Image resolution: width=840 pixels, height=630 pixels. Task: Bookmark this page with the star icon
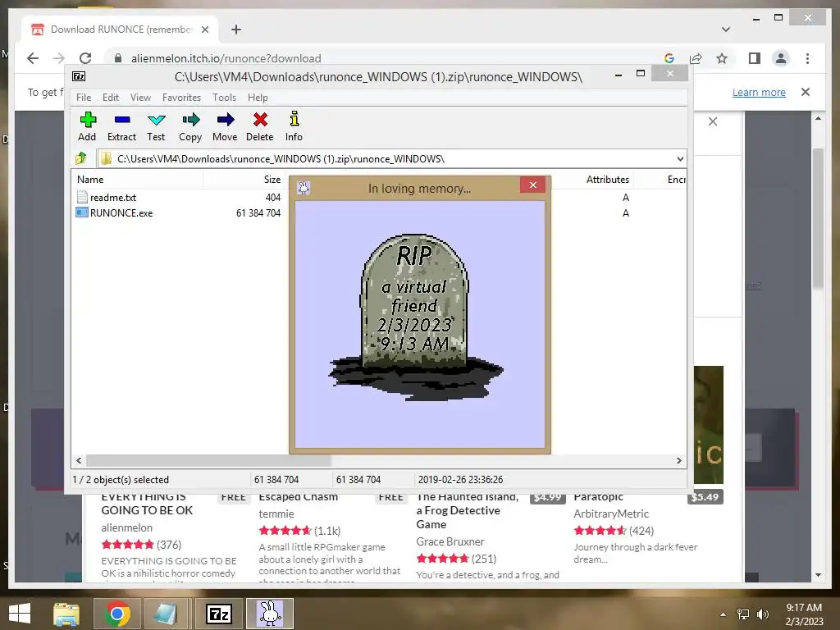point(722,58)
